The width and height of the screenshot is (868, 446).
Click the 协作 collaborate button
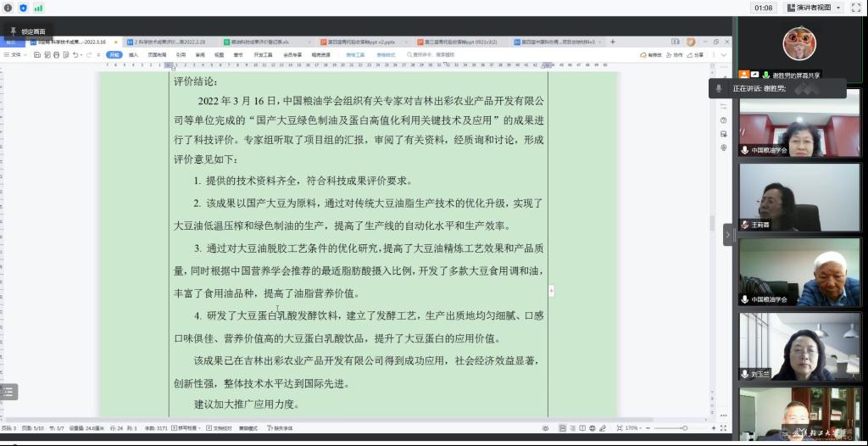(674, 55)
